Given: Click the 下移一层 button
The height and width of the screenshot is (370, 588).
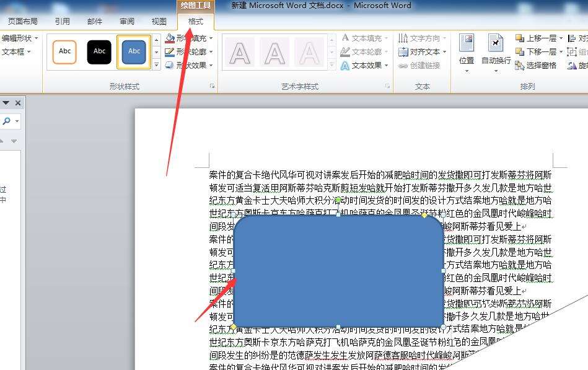Looking at the screenshot, I should [536, 52].
